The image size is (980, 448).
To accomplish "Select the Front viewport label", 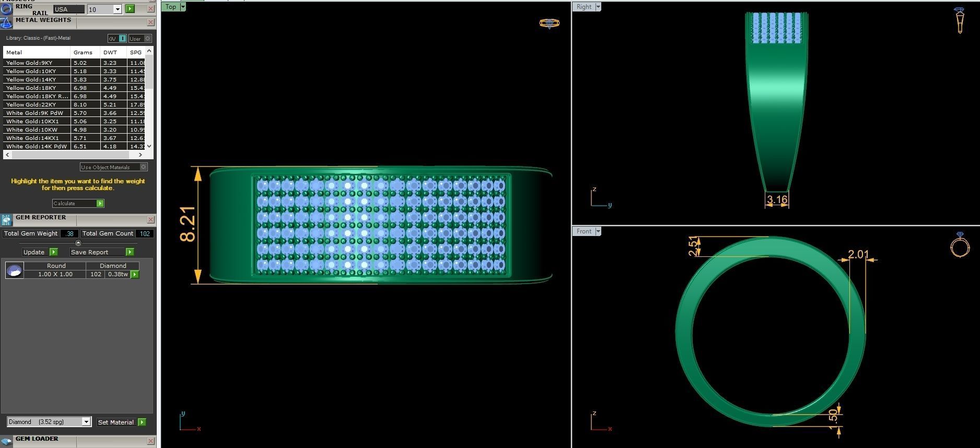I will [x=584, y=231].
